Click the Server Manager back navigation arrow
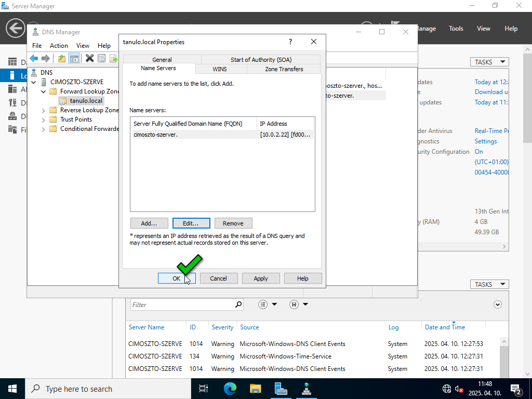Image resolution: width=532 pixels, height=399 pixels. click(16, 28)
